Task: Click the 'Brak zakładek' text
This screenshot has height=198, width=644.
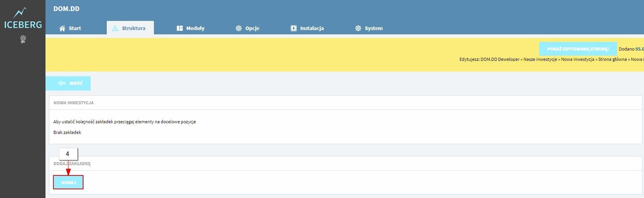Action: pyautogui.click(x=67, y=132)
